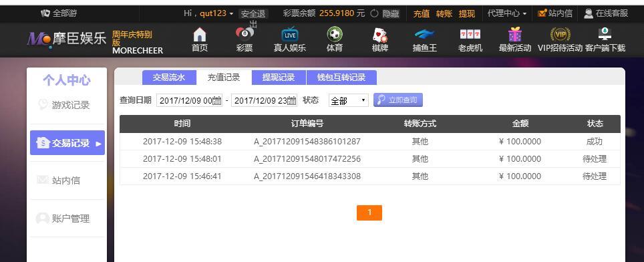Click order number A_201712091548386101287
Image resolution: width=644 pixels, height=262 pixels.
coord(307,142)
